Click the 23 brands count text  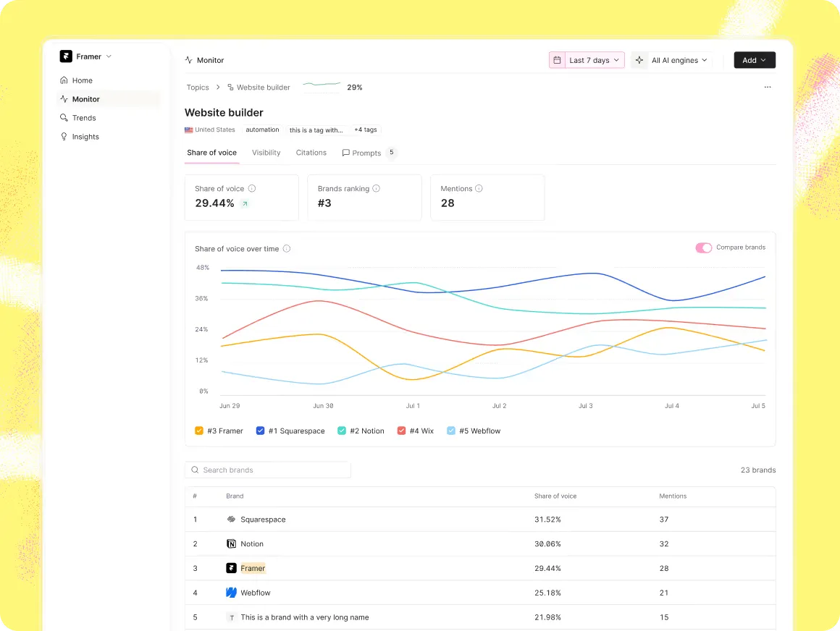pyautogui.click(x=758, y=470)
